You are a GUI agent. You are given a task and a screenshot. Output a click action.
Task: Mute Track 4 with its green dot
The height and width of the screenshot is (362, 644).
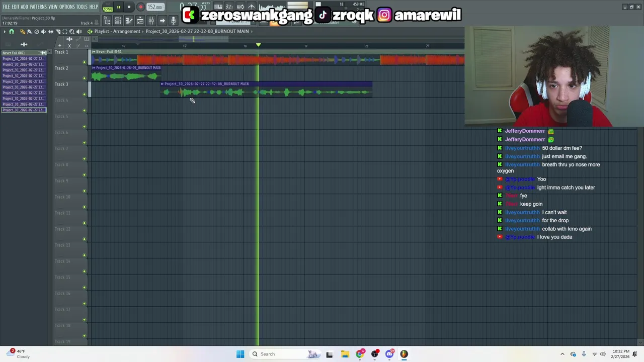coord(84,111)
